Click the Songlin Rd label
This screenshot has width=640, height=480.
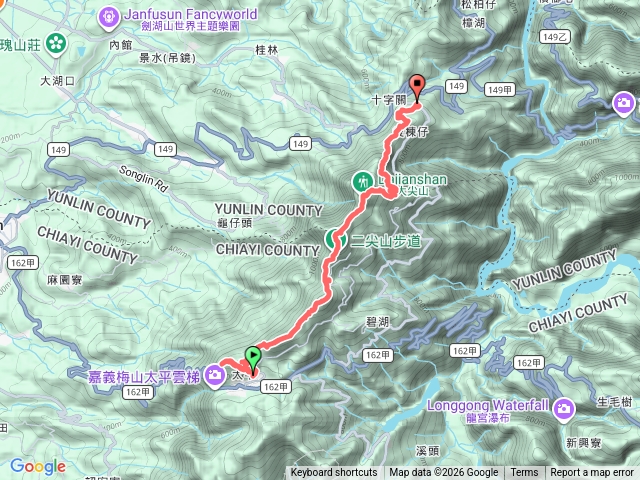pyautogui.click(x=143, y=179)
